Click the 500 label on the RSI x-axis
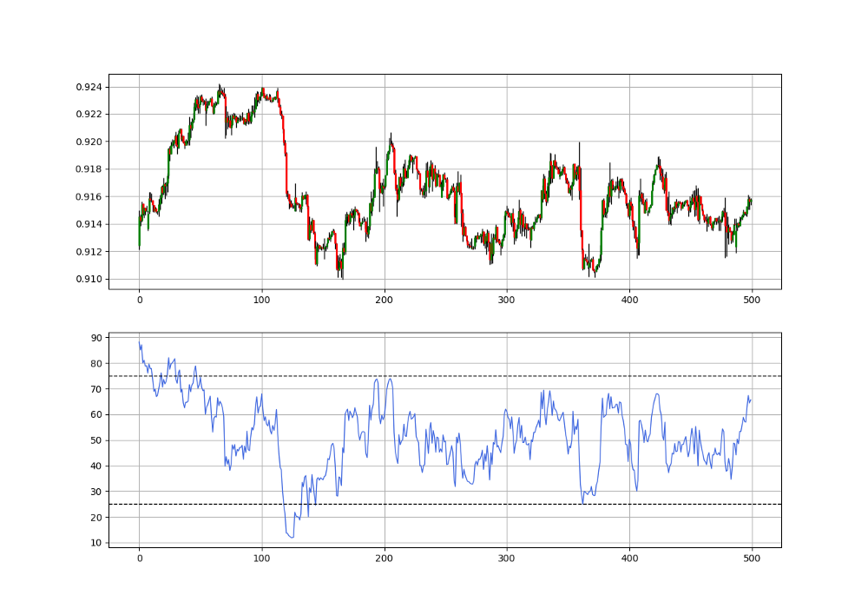Viewport: 868px width, 615px height. (x=753, y=557)
